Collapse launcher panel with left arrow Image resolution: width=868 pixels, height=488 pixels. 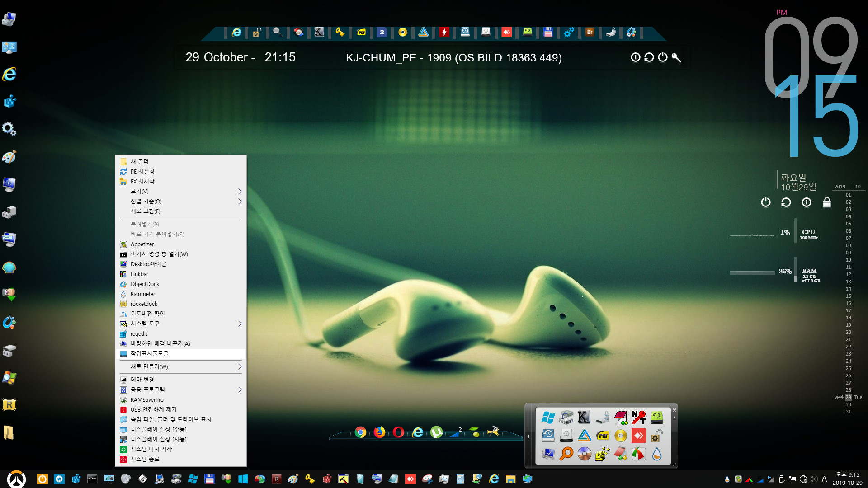click(528, 436)
